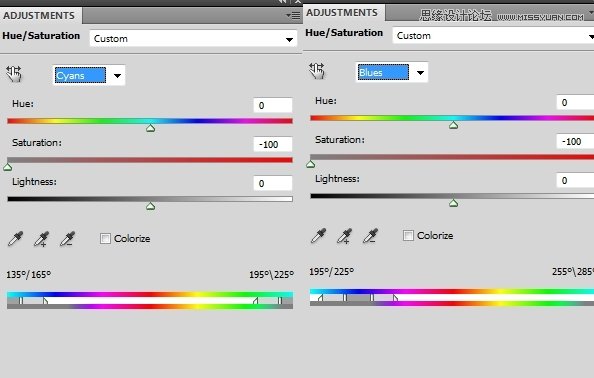594x378 pixels.
Task: Select the add-to-sample eyedropper in Cyans panel
Action: pos(41,239)
